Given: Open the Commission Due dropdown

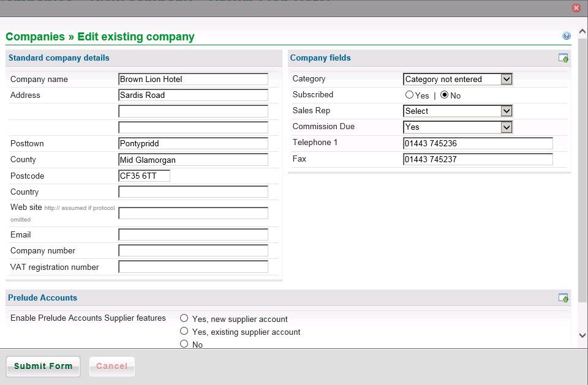Looking at the screenshot, I should [458, 127].
